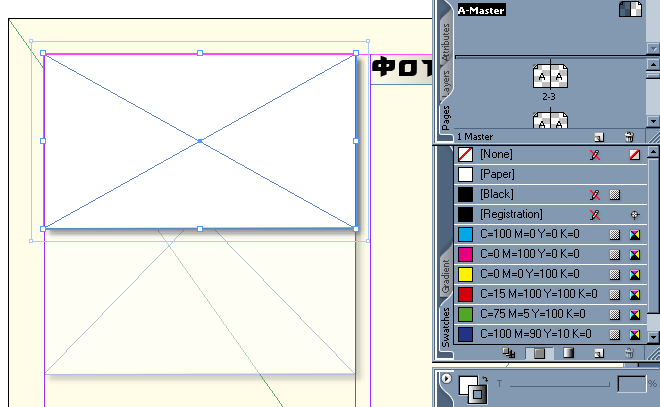Image resolution: width=660 pixels, height=407 pixels.
Task: Show gradient swatches only button
Action: click(569, 353)
